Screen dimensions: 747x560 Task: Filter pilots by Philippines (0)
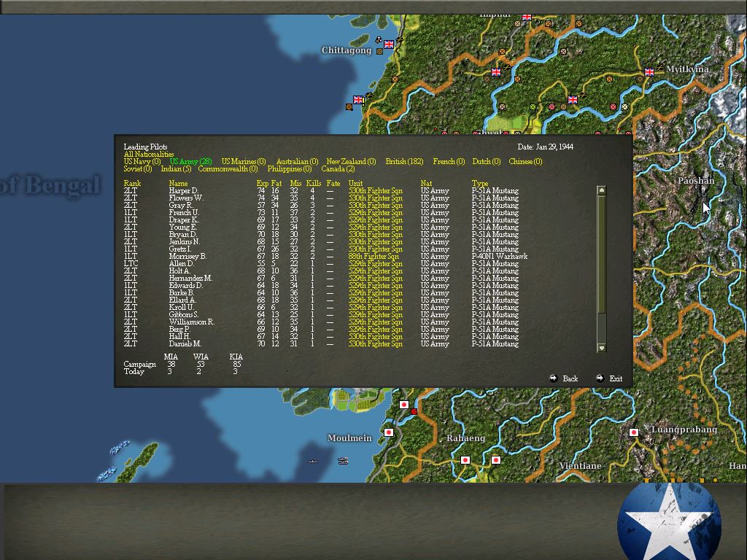pyautogui.click(x=289, y=168)
